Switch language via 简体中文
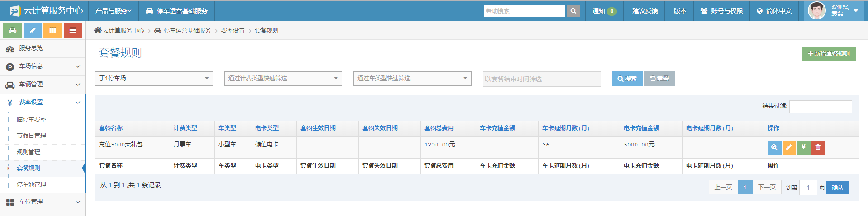Image resolution: width=868 pixels, height=216 pixels. [774, 11]
